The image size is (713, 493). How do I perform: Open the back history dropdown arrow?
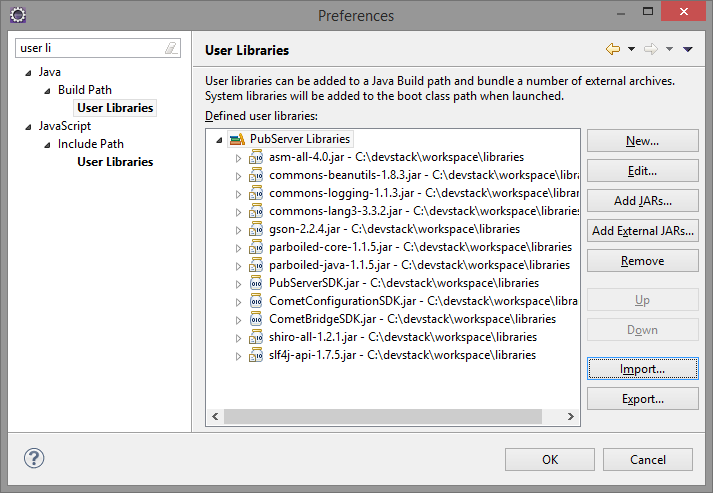(x=631, y=49)
